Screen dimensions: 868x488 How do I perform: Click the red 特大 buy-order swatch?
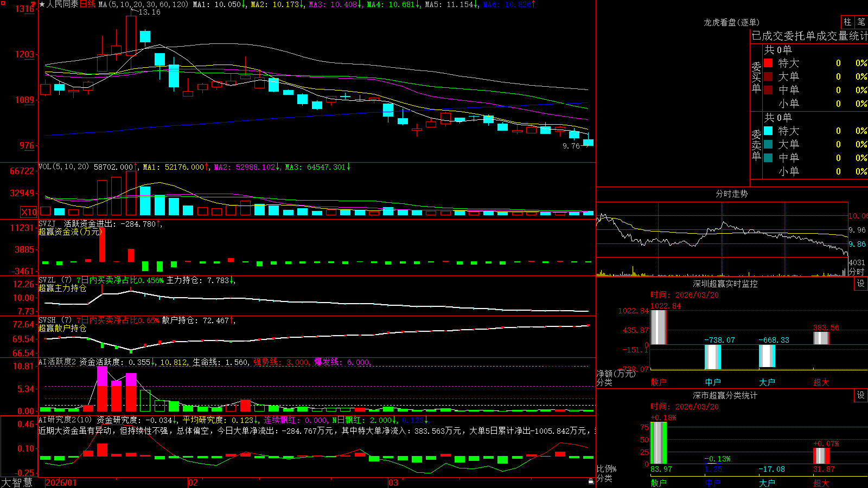pos(768,63)
